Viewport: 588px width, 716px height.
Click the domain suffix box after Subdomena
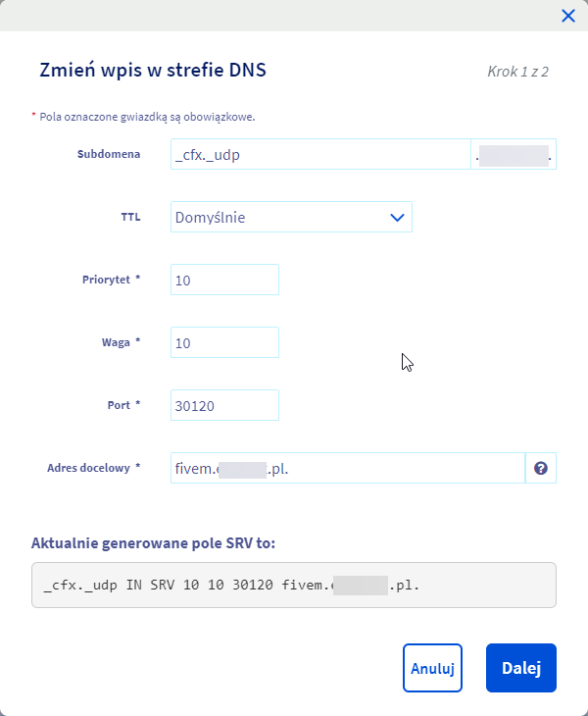click(514, 155)
